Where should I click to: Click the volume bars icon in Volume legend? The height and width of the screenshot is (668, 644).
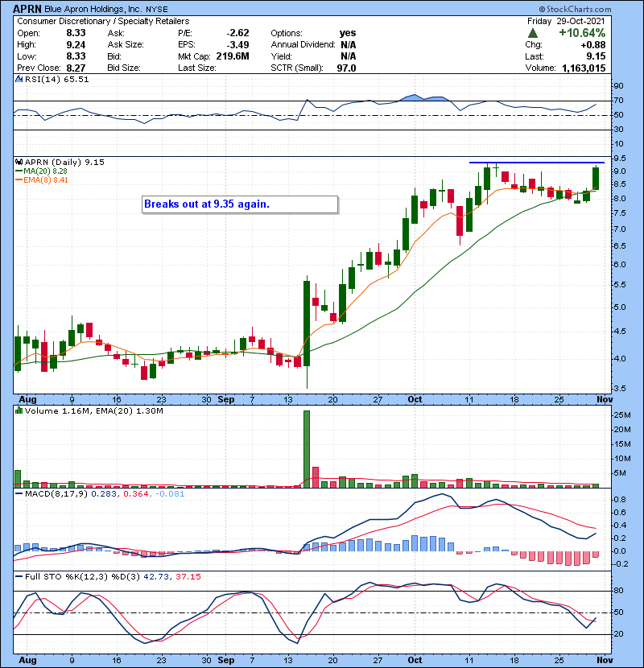tap(19, 410)
